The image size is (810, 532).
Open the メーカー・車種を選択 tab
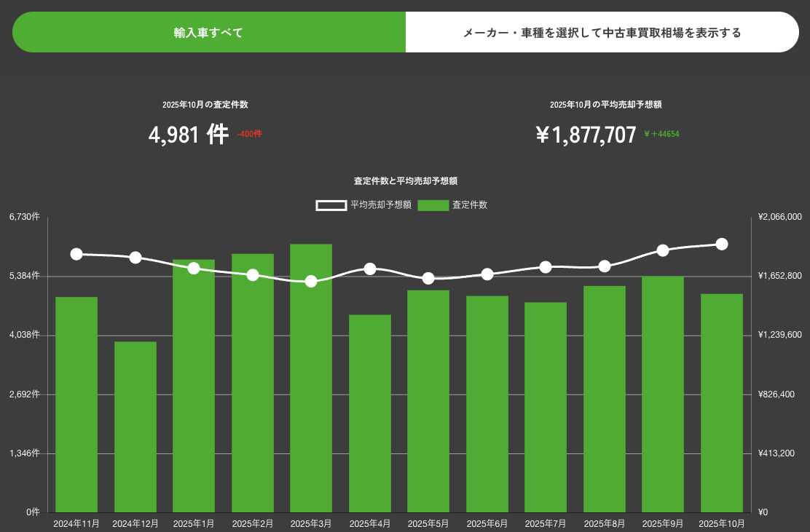tap(602, 33)
